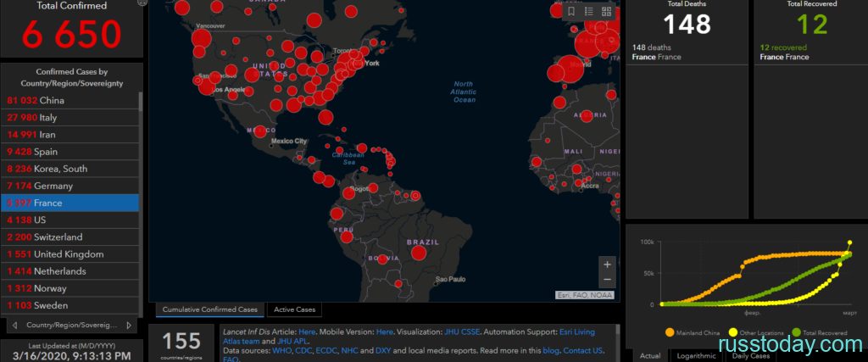Click the next arrow in country list pager
Viewport: 868px width, 362px height.
[129, 325]
